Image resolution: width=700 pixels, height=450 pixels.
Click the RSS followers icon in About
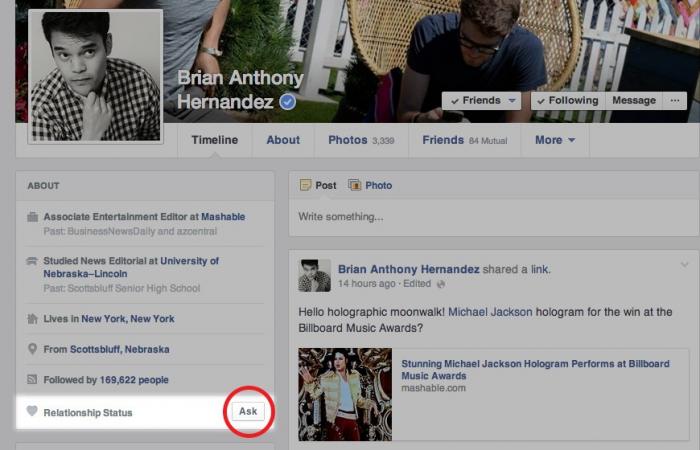[33, 380]
